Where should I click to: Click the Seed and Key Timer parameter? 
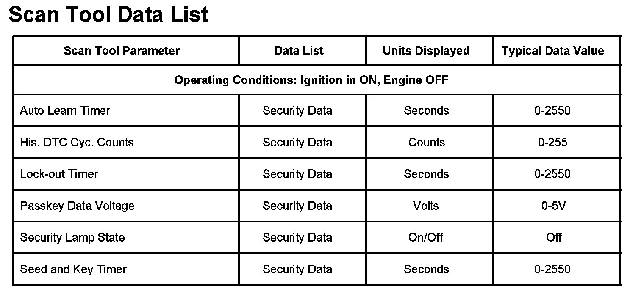73,269
